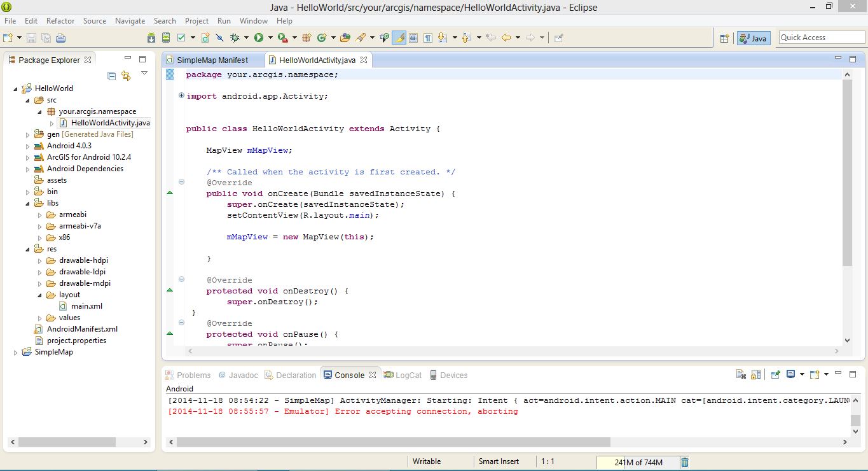Toggle Mark Occurrences highlighter button
This screenshot has height=471, width=868.
click(399, 38)
